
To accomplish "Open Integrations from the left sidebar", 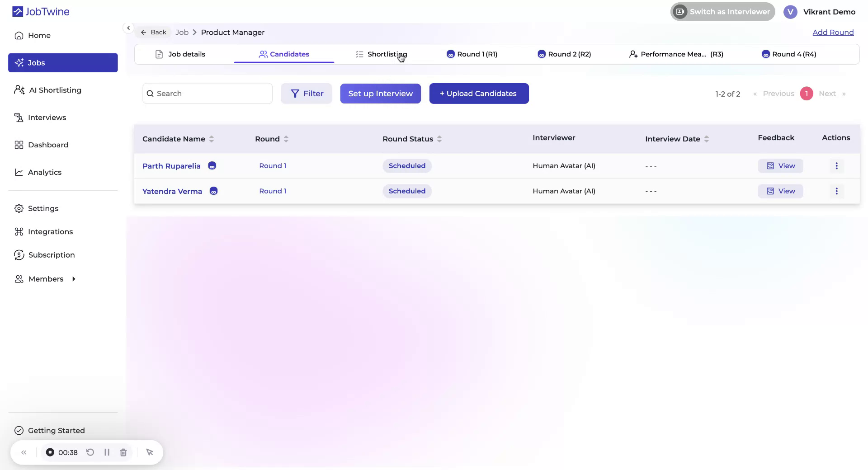I will pyautogui.click(x=50, y=231).
